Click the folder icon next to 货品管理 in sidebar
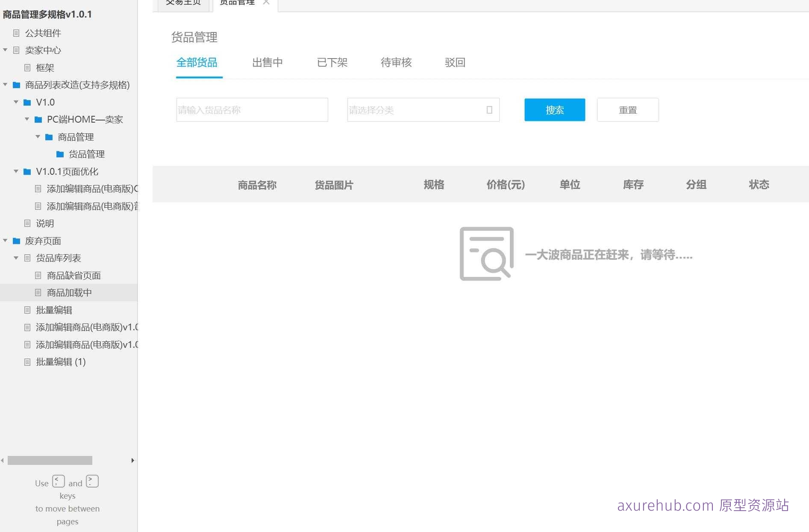The height and width of the screenshot is (532, 809). 60,154
